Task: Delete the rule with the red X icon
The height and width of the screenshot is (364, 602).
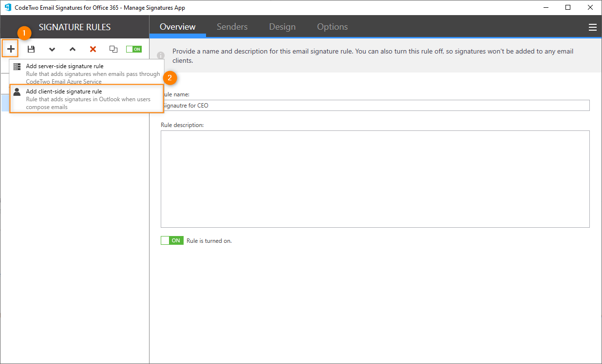Action: click(93, 49)
